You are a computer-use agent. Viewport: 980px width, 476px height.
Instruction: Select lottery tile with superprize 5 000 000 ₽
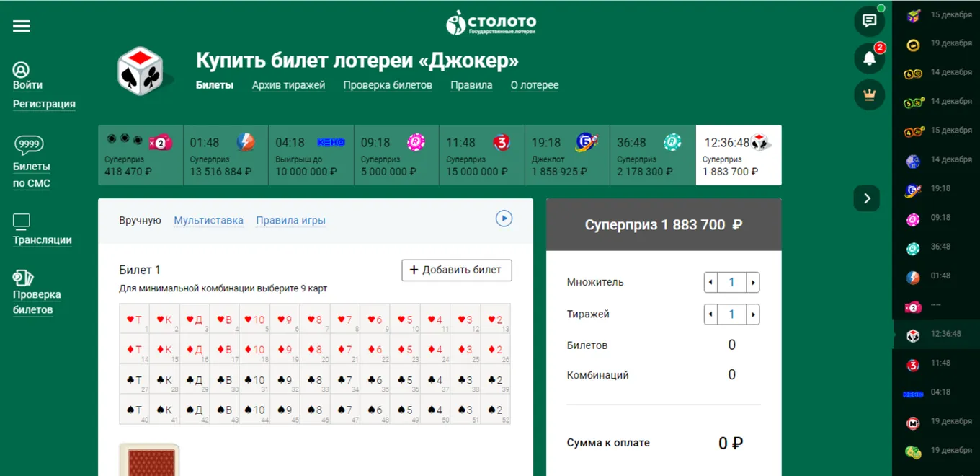[x=396, y=155]
